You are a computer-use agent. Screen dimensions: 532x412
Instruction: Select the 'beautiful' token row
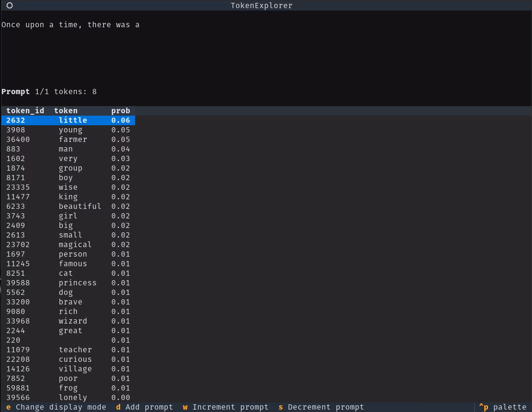click(x=68, y=206)
